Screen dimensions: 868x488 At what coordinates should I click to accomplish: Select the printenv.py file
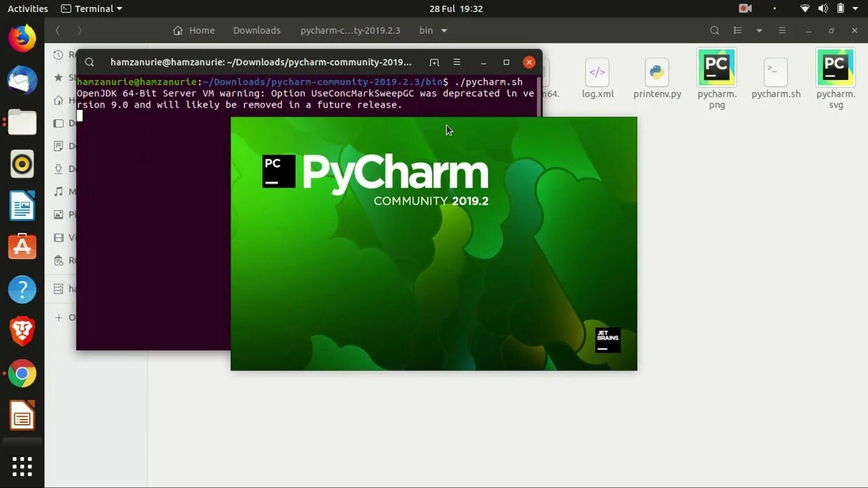coord(657,79)
